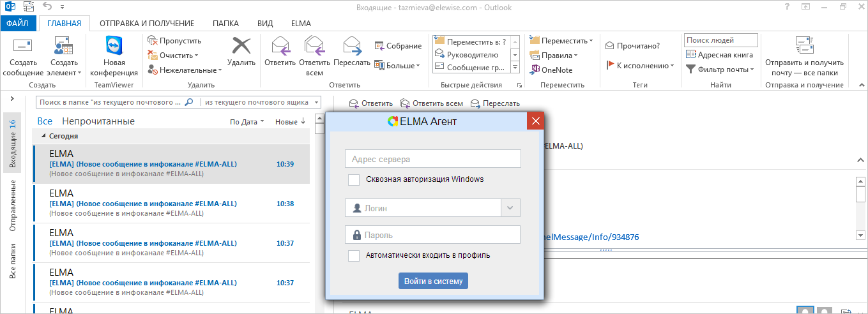868x314 pixels.
Task: Open the ФАЙЛ tab
Action: tap(19, 24)
